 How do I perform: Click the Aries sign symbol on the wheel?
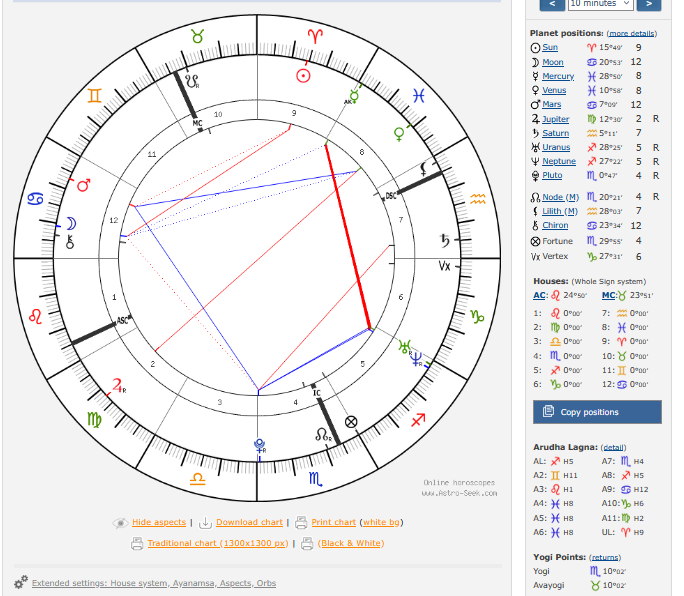click(x=315, y=36)
